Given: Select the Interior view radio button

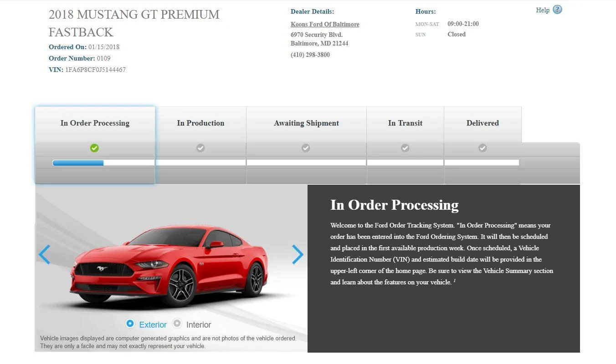Looking at the screenshot, I should [177, 324].
